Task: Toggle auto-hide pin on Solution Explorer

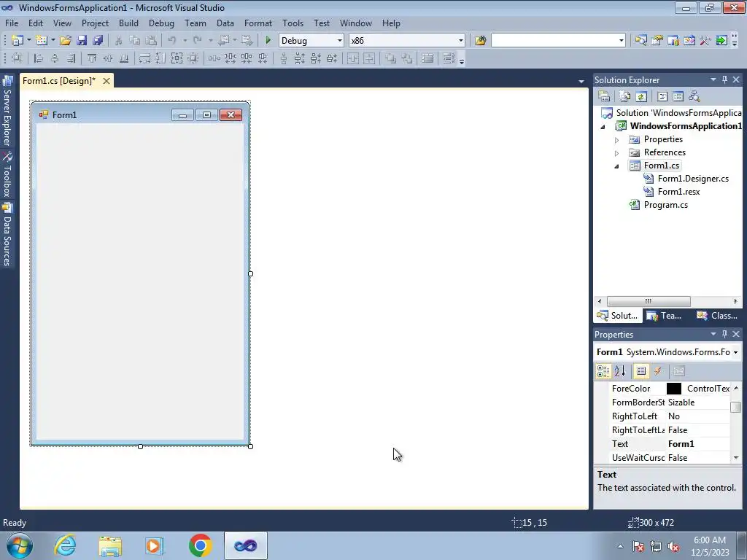Action: coord(724,79)
